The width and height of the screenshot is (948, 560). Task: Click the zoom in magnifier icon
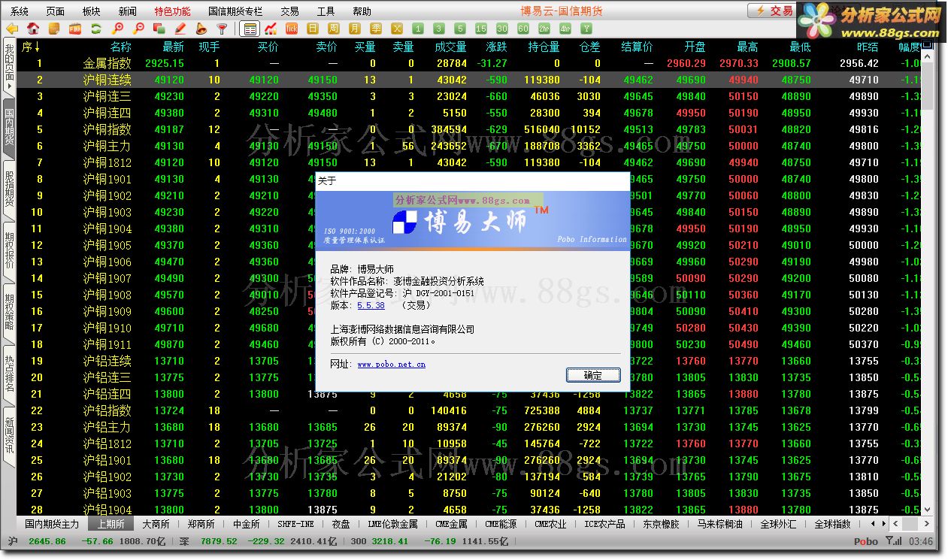pos(117,29)
